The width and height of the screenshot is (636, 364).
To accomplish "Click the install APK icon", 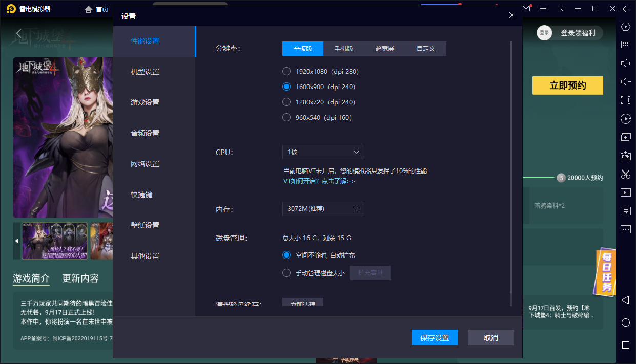I will tap(625, 156).
